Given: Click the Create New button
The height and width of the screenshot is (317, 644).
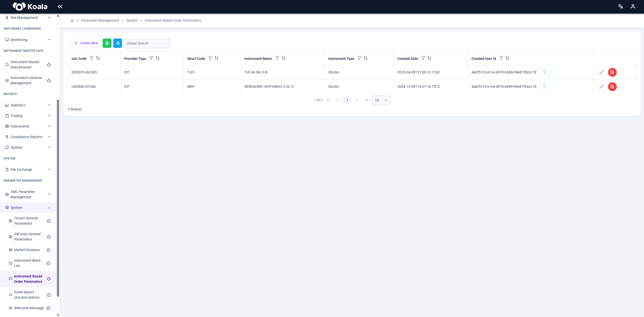Looking at the screenshot, I should tap(86, 43).
